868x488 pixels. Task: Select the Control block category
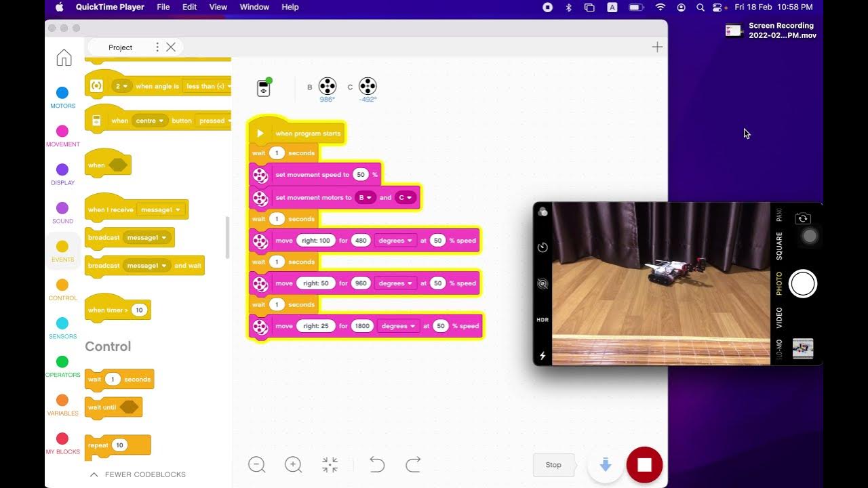(x=62, y=289)
